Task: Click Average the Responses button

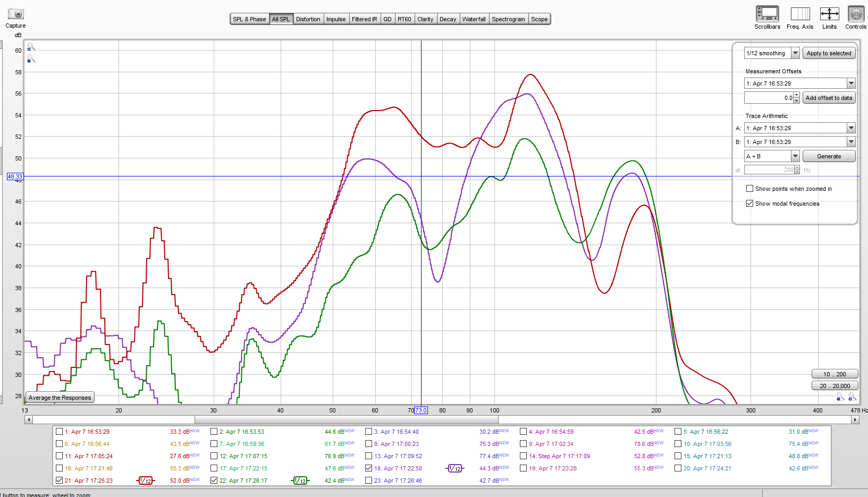Action: (x=60, y=398)
